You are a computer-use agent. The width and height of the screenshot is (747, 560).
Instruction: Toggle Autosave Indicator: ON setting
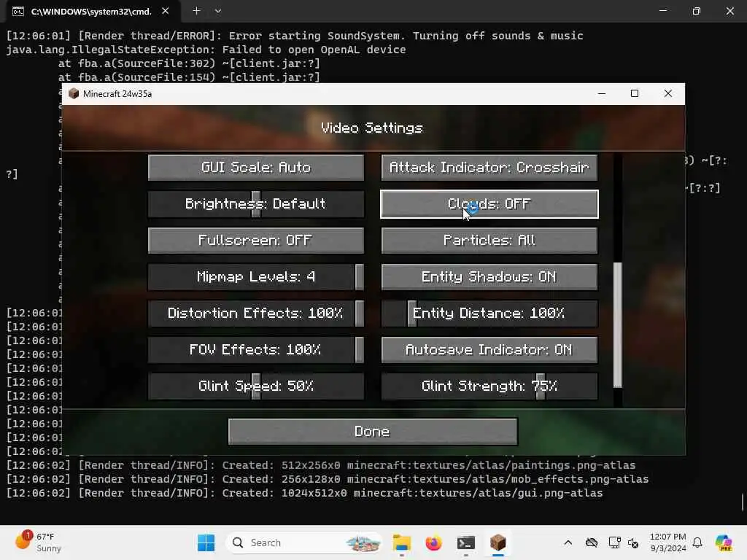pos(489,350)
